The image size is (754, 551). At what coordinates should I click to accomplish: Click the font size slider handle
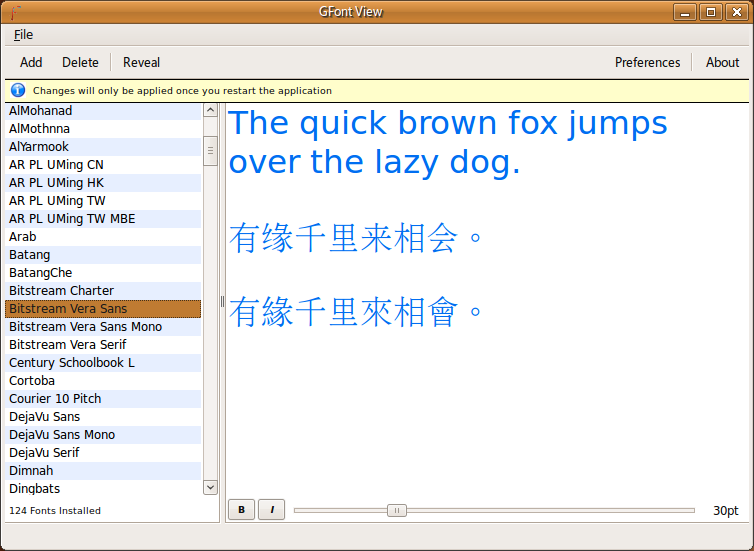397,510
